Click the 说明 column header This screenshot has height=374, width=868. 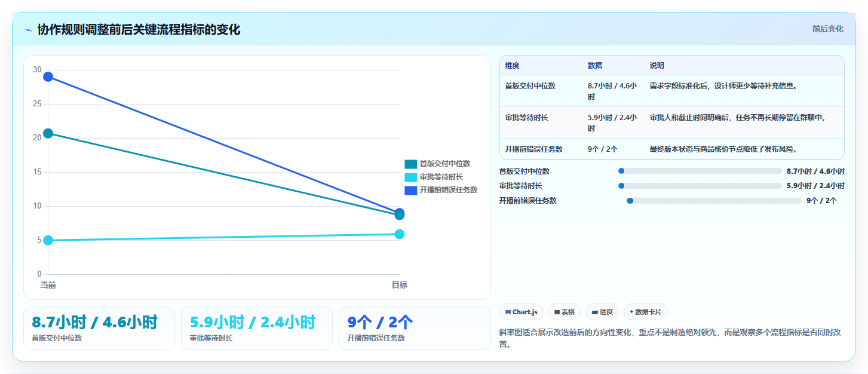(x=657, y=66)
